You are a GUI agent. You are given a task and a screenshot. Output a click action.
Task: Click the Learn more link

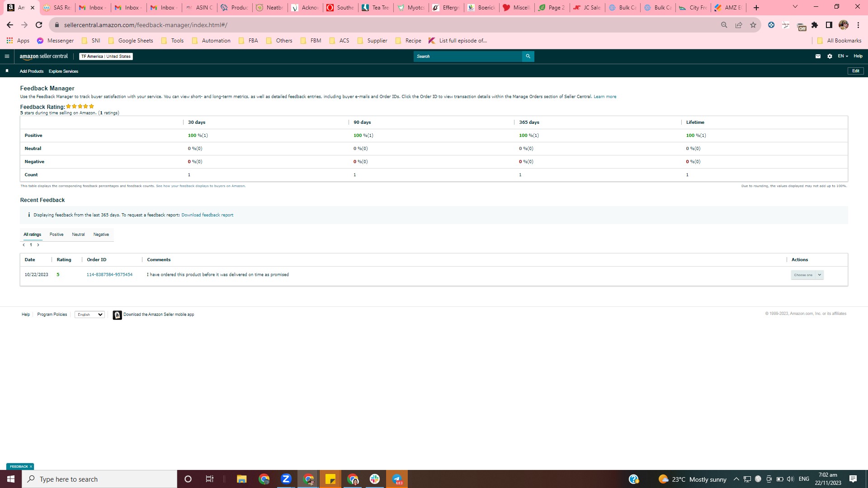605,97
